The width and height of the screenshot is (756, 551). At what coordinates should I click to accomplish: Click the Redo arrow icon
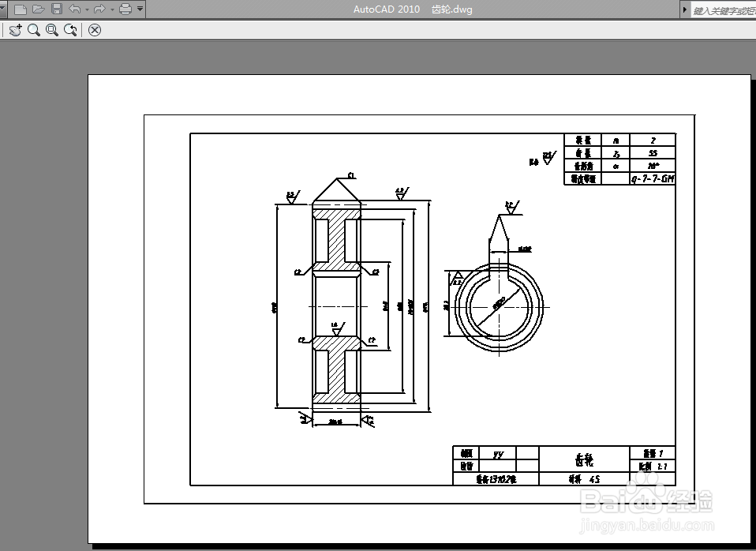[x=99, y=9]
